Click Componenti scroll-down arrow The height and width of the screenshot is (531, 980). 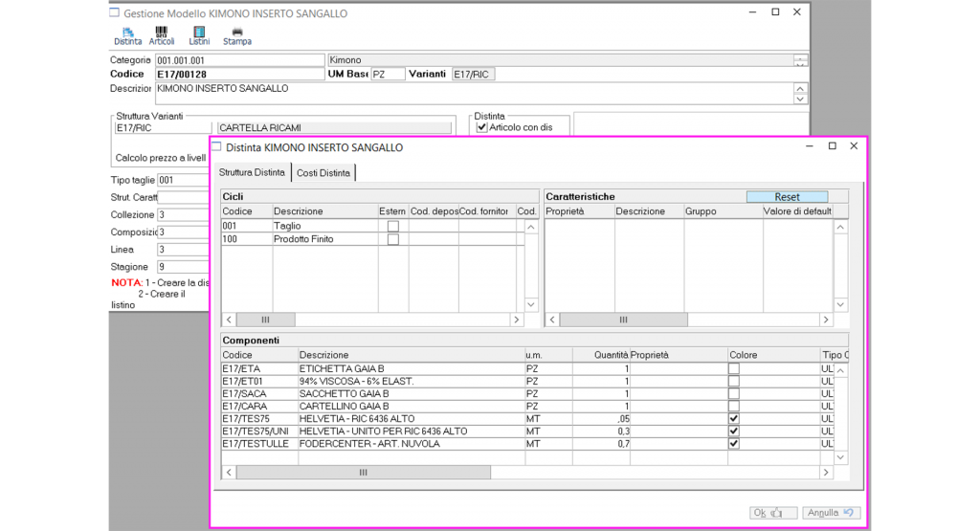point(840,457)
